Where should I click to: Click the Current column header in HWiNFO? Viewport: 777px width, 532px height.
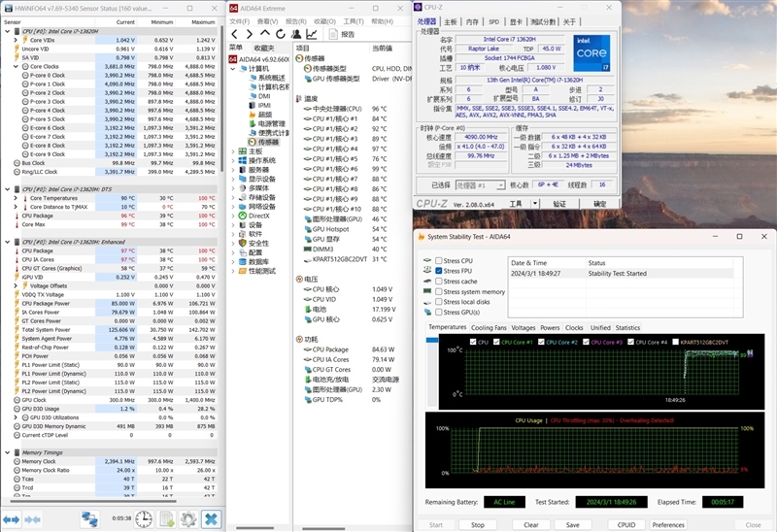click(125, 22)
